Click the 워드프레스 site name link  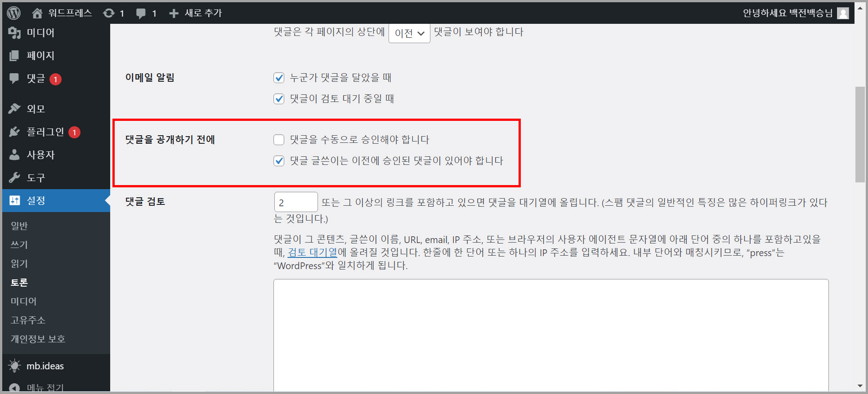point(70,13)
